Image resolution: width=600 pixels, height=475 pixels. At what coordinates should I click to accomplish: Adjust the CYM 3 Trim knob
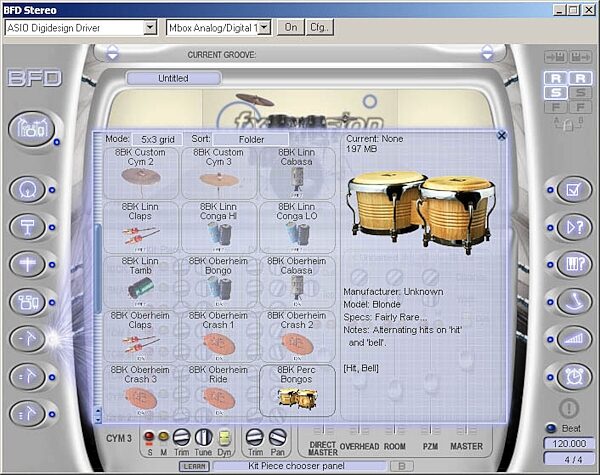click(x=181, y=437)
